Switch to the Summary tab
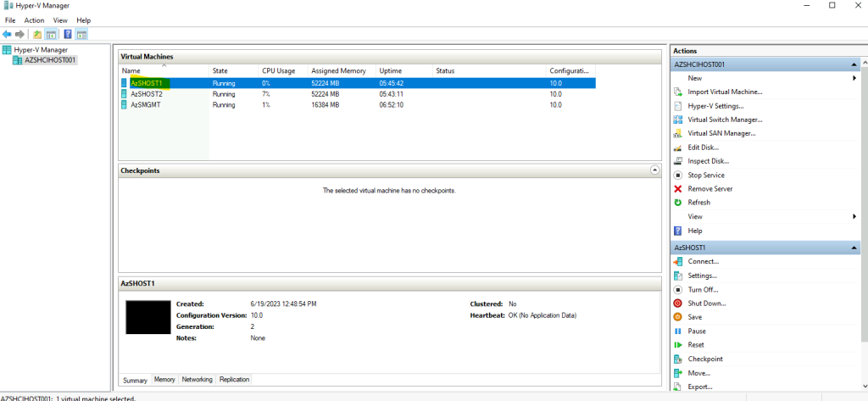The height and width of the screenshot is (401, 868). (x=135, y=381)
